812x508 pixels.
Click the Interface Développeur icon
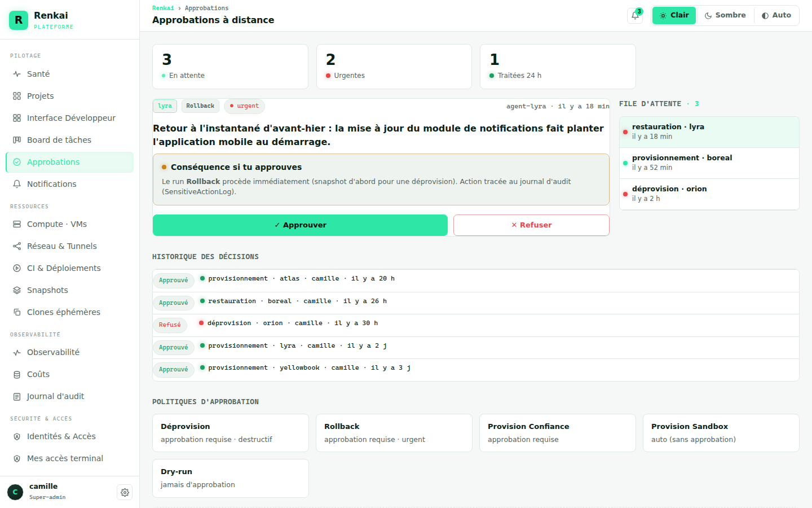pos(17,118)
